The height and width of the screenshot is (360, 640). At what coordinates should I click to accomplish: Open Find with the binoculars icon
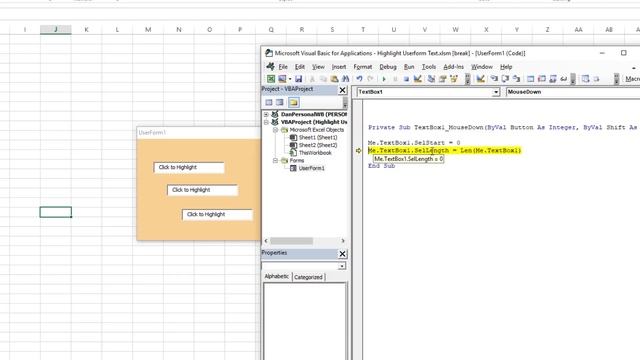tap(346, 79)
